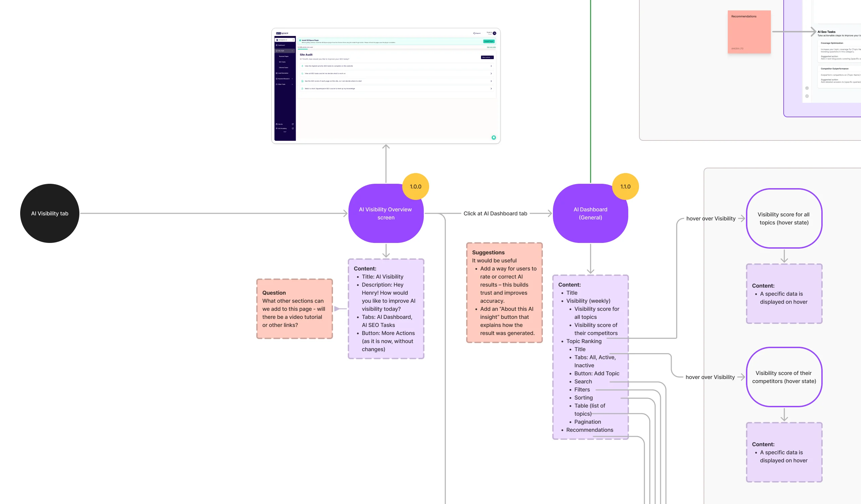861x504 pixels.
Task: Select Scanned Pages in mockup sidebar
Action: tap(284, 56)
